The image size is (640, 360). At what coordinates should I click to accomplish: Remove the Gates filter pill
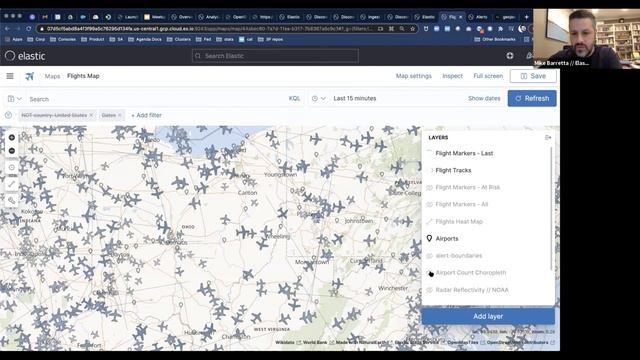tap(120, 115)
